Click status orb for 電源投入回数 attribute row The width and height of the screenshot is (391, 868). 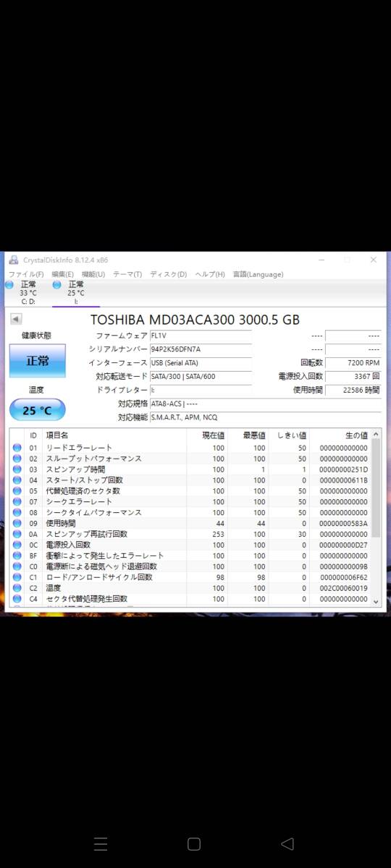(17, 545)
